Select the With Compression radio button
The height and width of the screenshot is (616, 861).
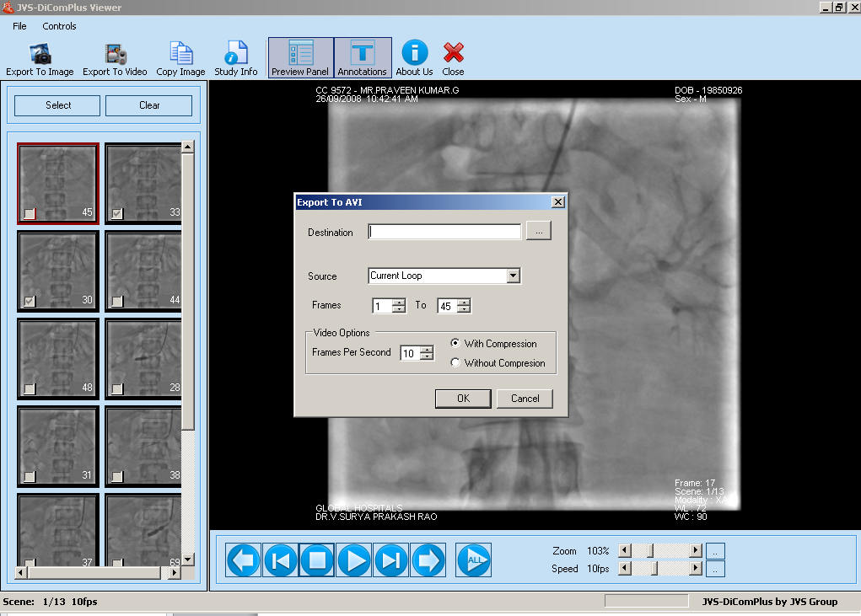[456, 344]
